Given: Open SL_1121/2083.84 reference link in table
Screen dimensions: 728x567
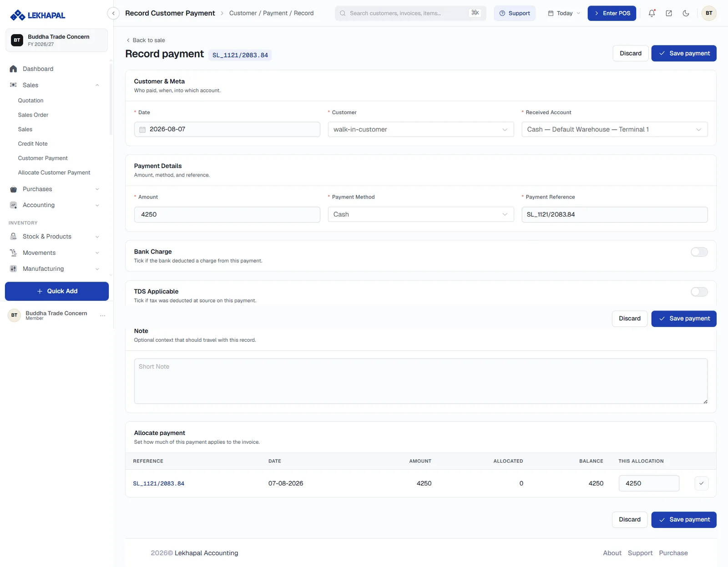Looking at the screenshot, I should [x=159, y=483].
